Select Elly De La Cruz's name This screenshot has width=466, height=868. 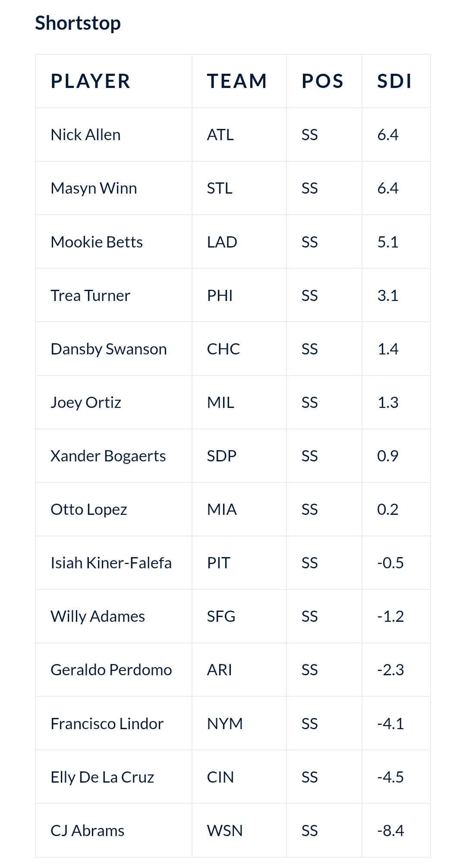pyautogui.click(x=102, y=777)
